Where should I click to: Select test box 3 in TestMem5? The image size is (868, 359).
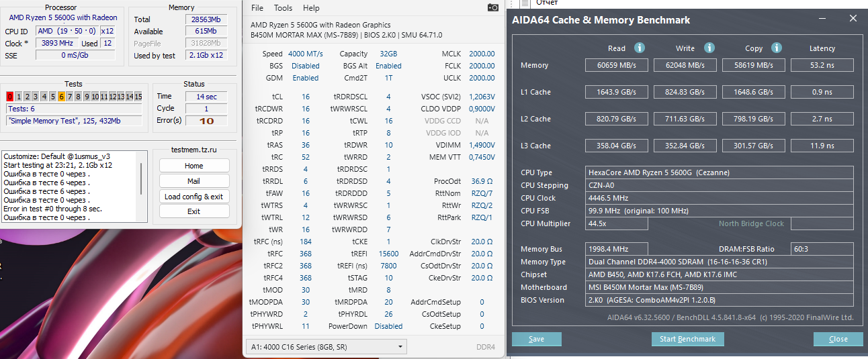(36, 97)
